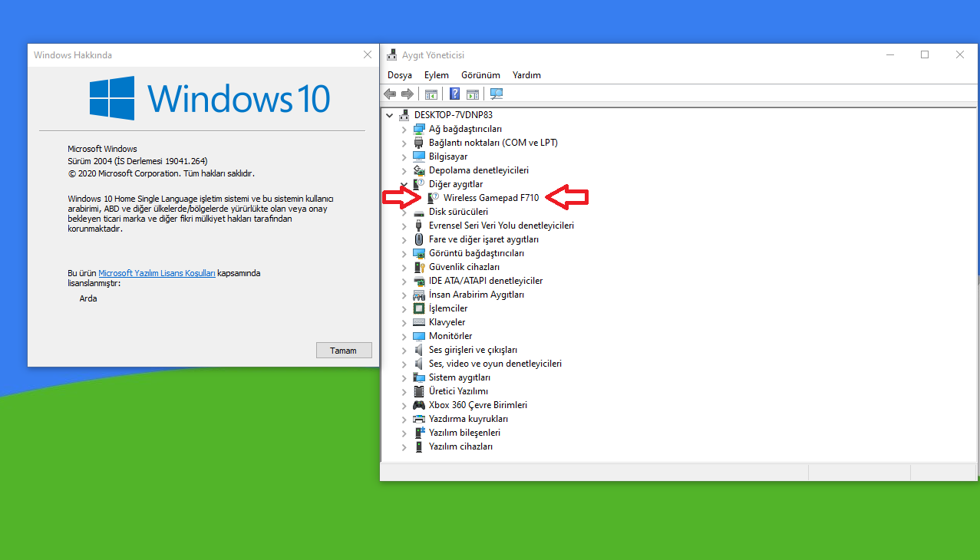
Task: Click the Evrensel Seri Veri Yolu denetleyicileri label
Action: pyautogui.click(x=502, y=226)
